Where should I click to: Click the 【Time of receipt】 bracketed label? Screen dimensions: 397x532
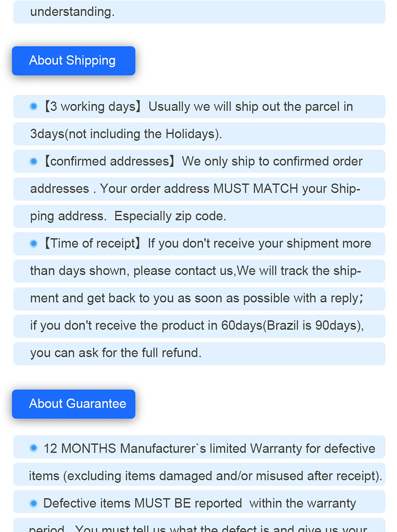tap(92, 244)
